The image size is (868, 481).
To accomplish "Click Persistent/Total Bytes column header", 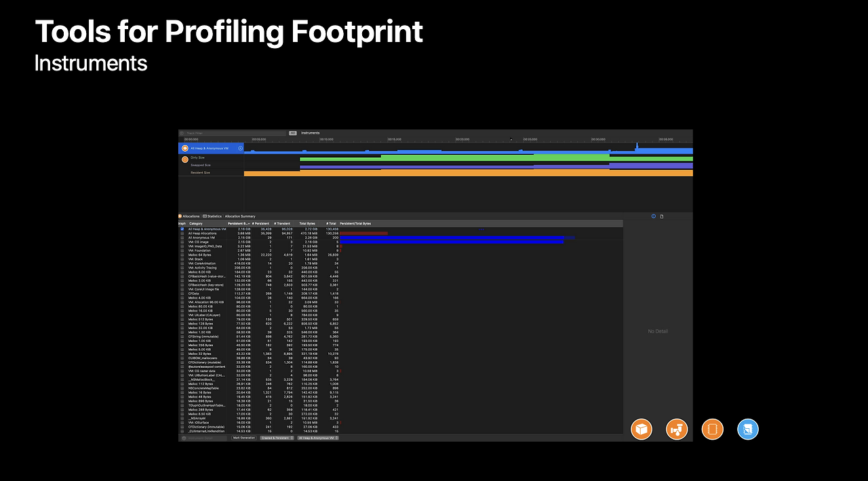I will tap(355, 224).
